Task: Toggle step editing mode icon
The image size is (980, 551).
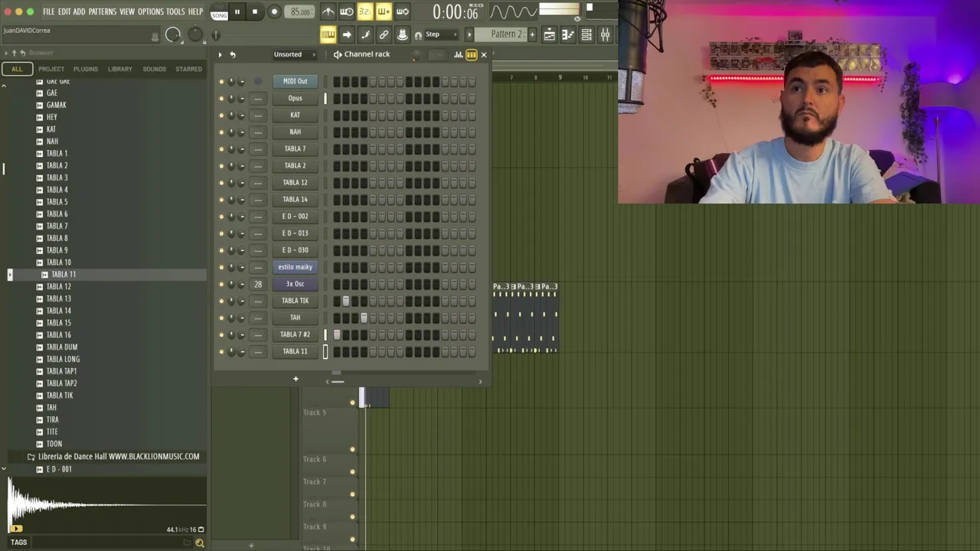Action: point(384,11)
